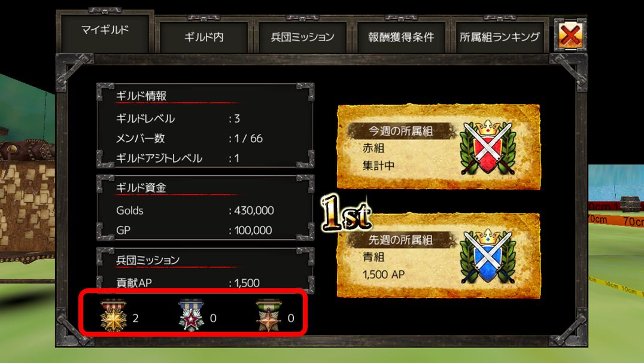Click the メンバー数 1 / 66 row
Screen dimensions: 644x363
coord(189,138)
